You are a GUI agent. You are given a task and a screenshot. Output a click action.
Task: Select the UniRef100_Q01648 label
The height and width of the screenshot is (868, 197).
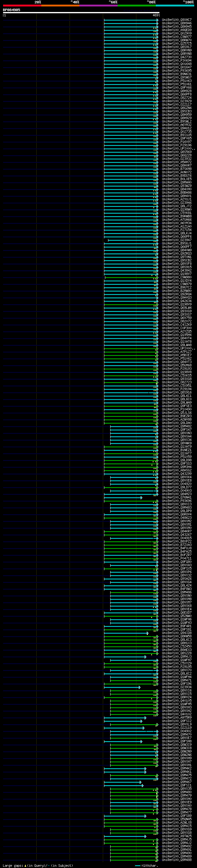(x=177, y=64)
